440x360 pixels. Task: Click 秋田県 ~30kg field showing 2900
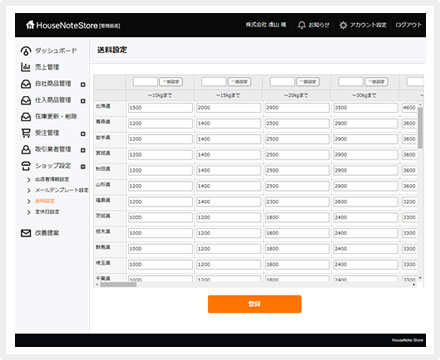[366, 170]
